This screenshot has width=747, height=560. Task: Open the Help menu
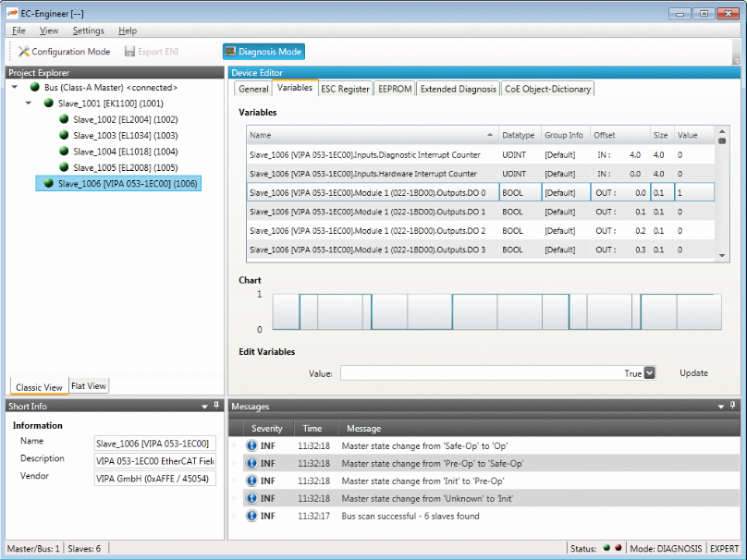coord(128,30)
